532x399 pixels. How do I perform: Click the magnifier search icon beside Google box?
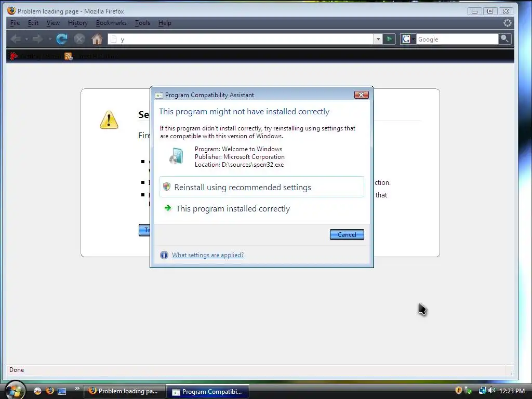pos(504,39)
